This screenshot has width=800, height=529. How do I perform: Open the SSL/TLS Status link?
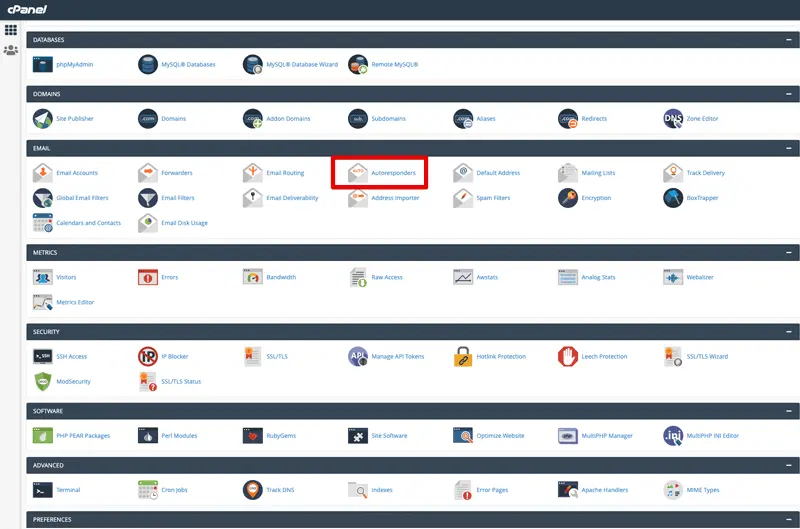(x=181, y=381)
